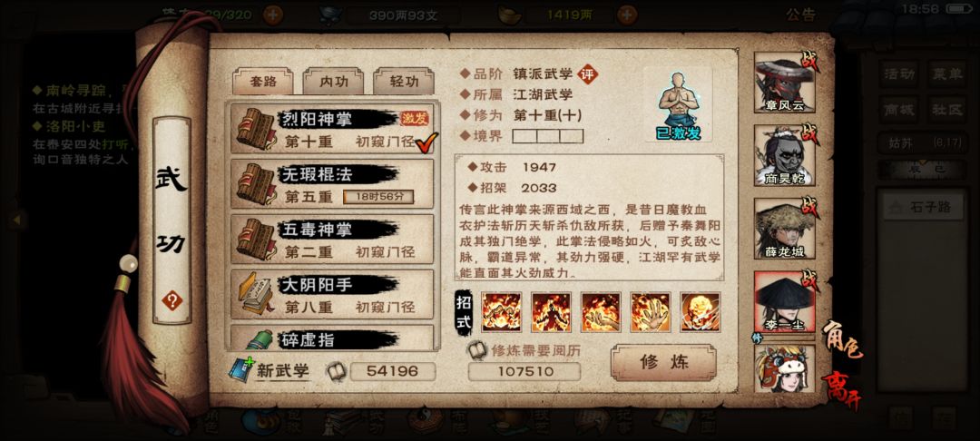Tap the 新武学 book icon
Screen dimensions: 980x441
tap(240, 370)
